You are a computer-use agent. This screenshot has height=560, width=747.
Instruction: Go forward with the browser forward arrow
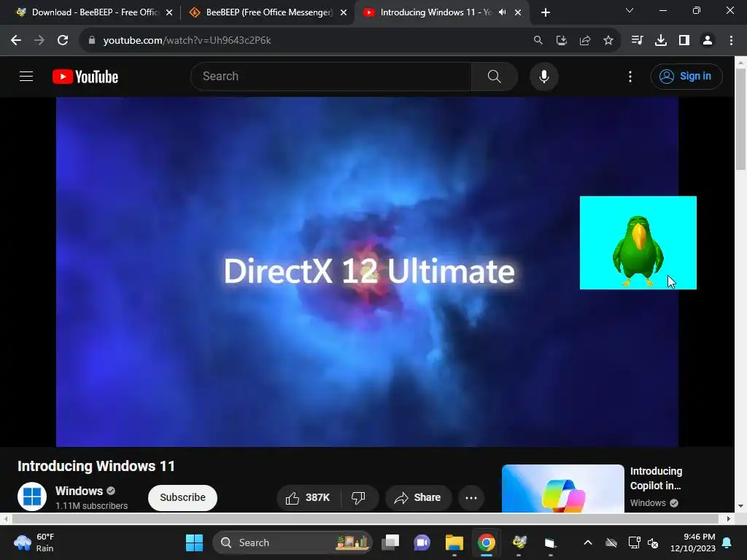pyautogui.click(x=39, y=41)
